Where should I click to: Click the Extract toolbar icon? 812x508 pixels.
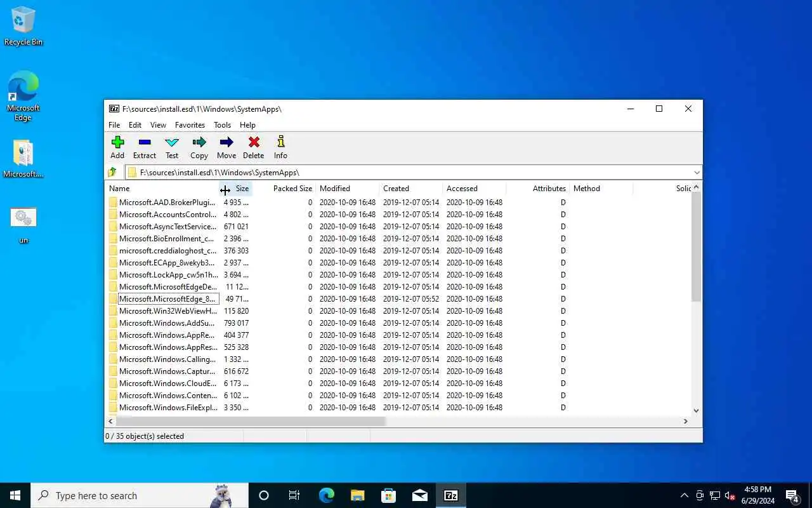tap(145, 147)
